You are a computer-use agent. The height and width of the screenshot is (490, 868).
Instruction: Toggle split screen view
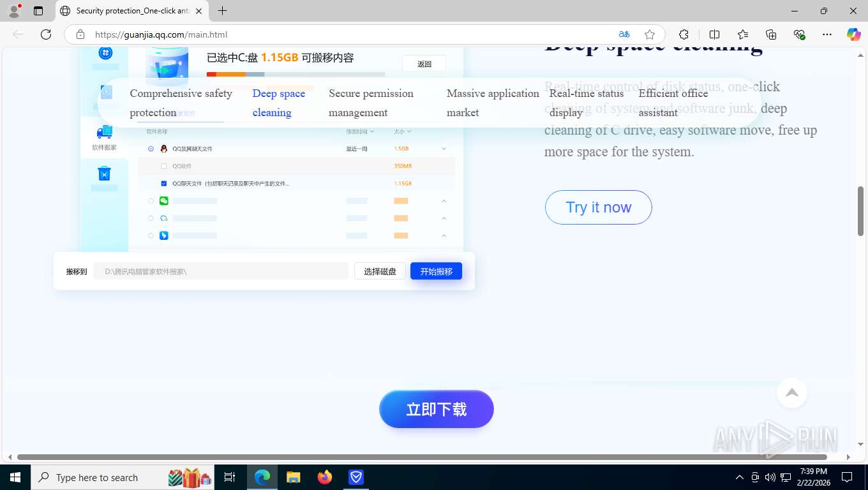pyautogui.click(x=714, y=34)
